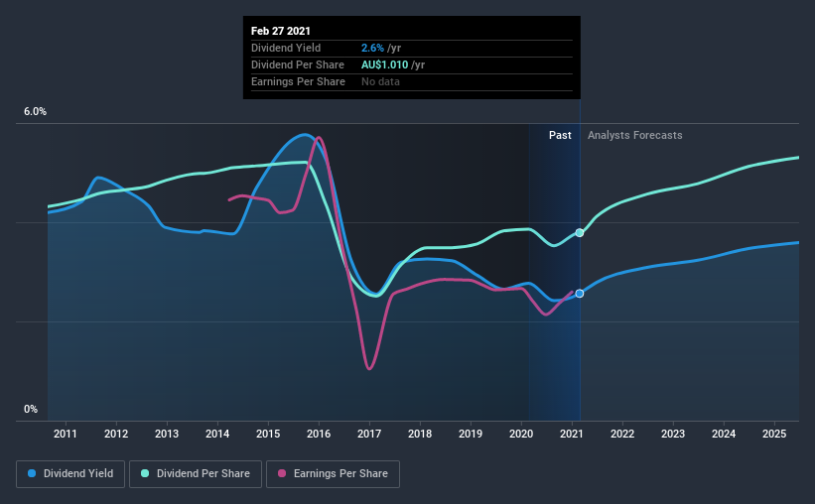Click the dividend yield peak before 2016
The width and height of the screenshot is (815, 504).
[305, 135]
